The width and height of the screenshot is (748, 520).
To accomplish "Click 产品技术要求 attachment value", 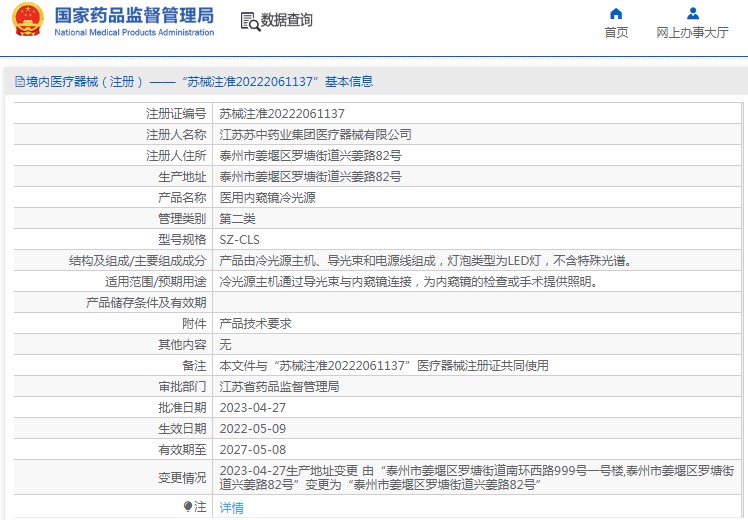I will coord(255,323).
